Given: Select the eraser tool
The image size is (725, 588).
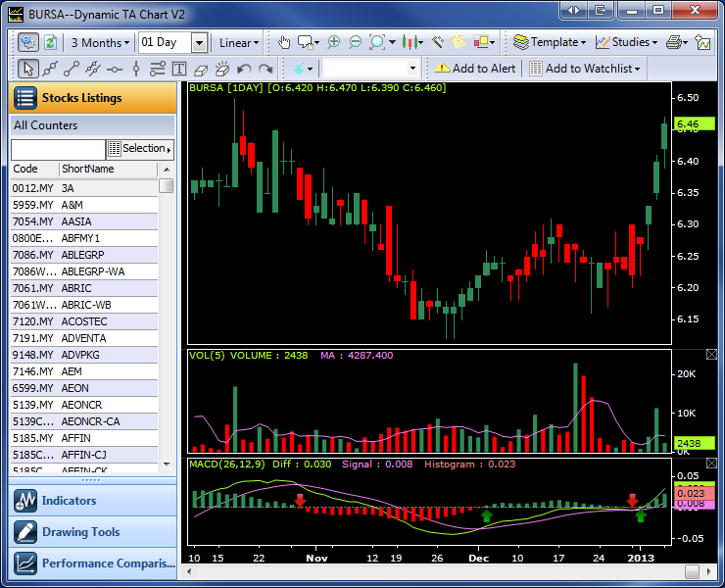Looking at the screenshot, I should [200, 70].
